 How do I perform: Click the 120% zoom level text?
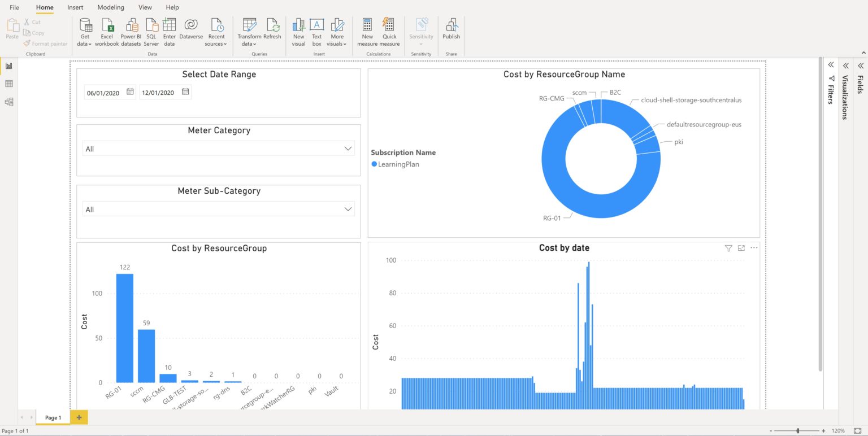pos(839,430)
